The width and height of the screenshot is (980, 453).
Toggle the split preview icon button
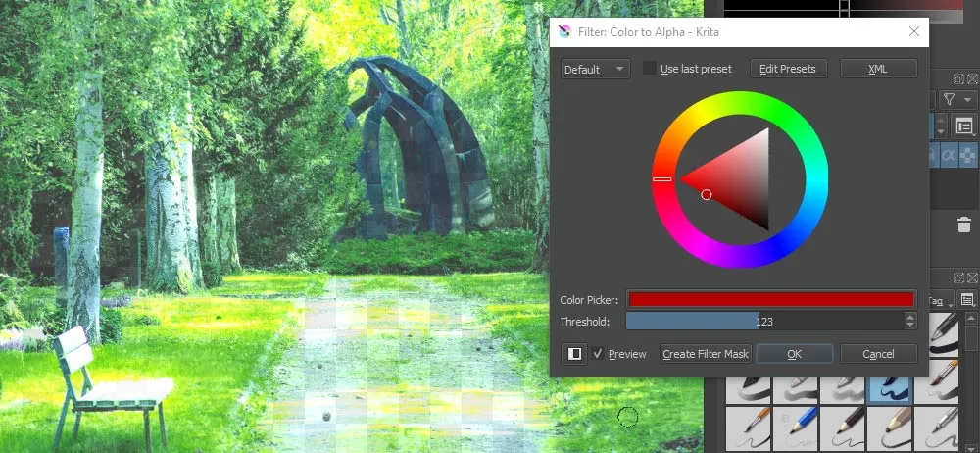click(574, 354)
